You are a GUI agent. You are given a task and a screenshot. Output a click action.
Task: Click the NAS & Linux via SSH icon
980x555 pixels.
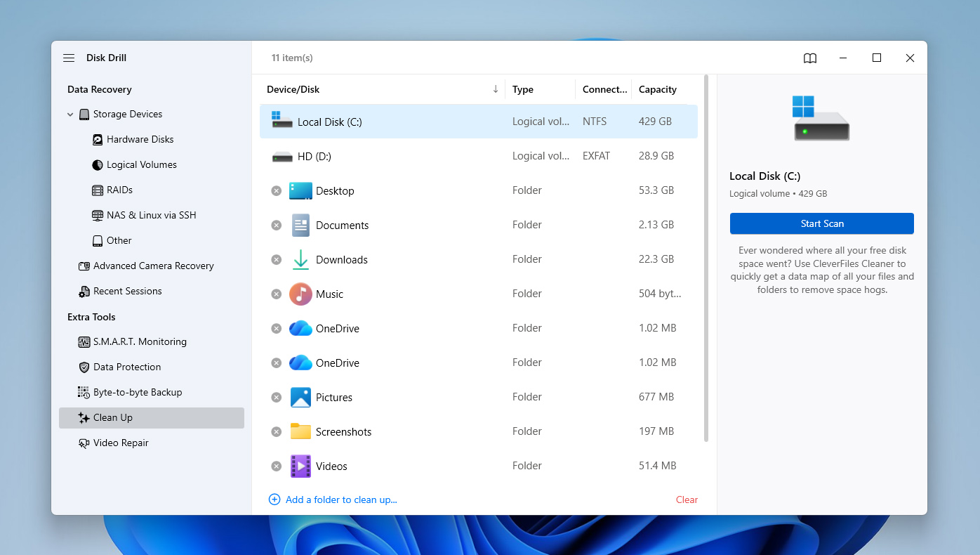pos(98,216)
